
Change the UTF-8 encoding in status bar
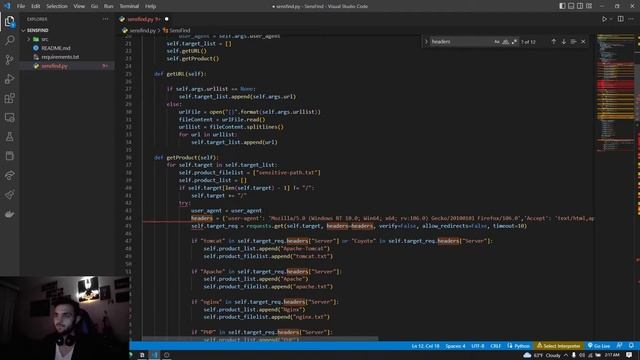pos(478,346)
